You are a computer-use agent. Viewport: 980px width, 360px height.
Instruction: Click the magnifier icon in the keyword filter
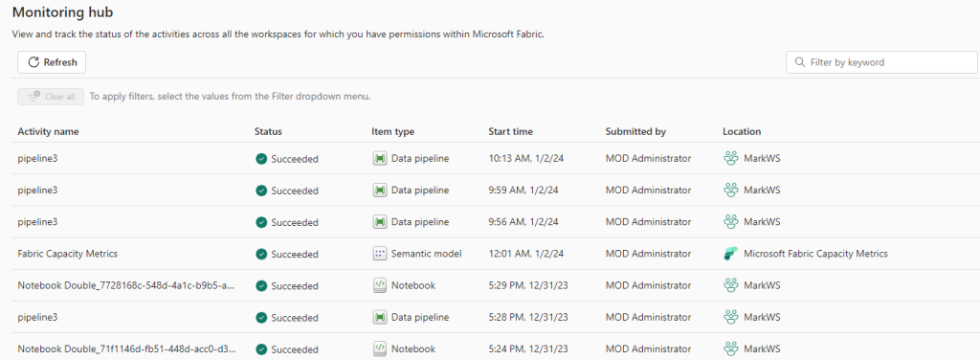pos(799,62)
